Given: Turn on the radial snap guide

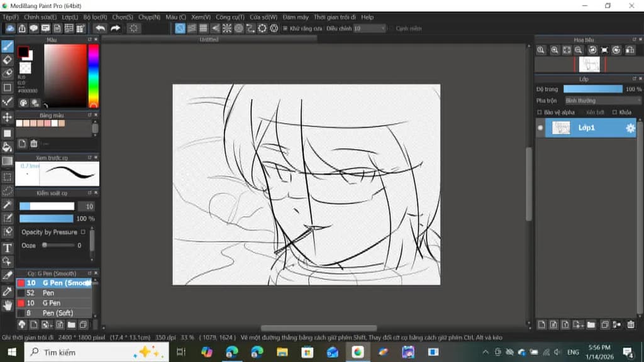Looking at the screenshot, I should pyautogui.click(x=226, y=28).
